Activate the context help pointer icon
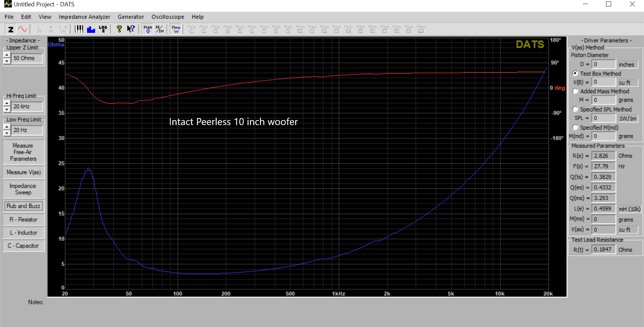The width and height of the screenshot is (644, 327). tap(131, 29)
